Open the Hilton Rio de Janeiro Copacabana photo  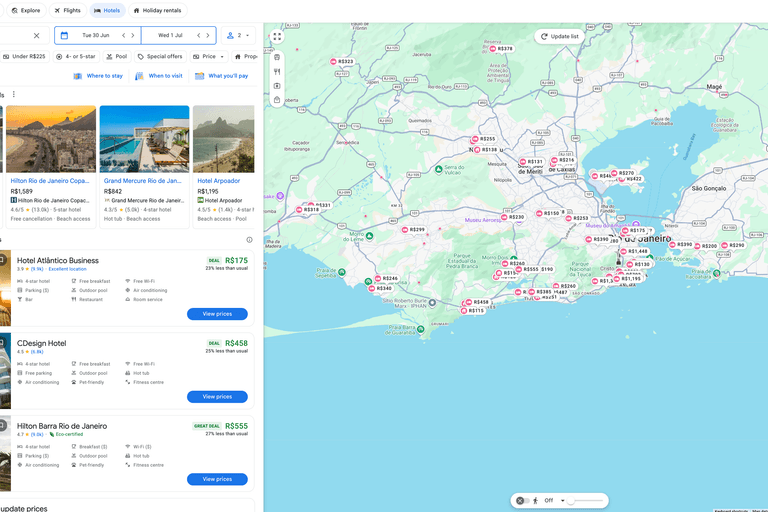pyautogui.click(x=51, y=139)
